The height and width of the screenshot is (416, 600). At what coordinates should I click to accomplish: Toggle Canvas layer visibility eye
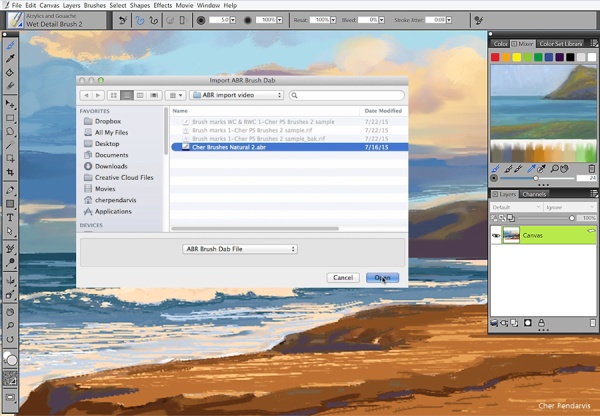[496, 235]
